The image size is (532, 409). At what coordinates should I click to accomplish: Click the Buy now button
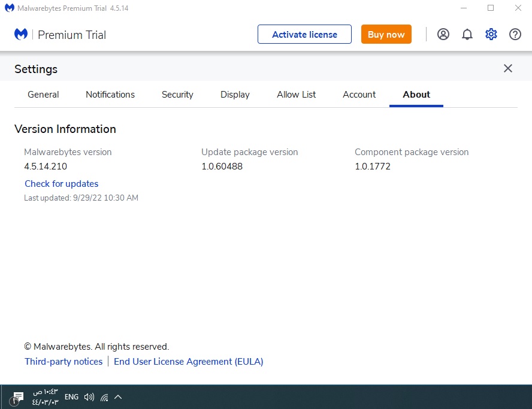pyautogui.click(x=386, y=34)
